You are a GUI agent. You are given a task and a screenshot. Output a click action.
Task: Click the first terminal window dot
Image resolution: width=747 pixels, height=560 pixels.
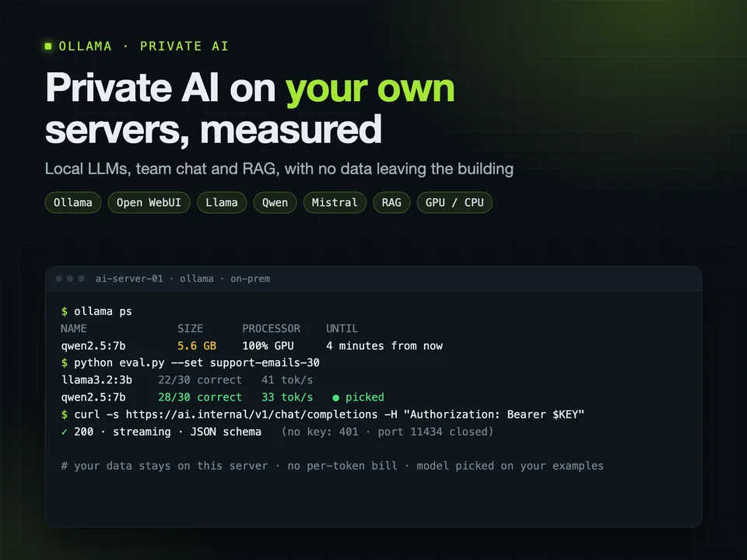59,278
